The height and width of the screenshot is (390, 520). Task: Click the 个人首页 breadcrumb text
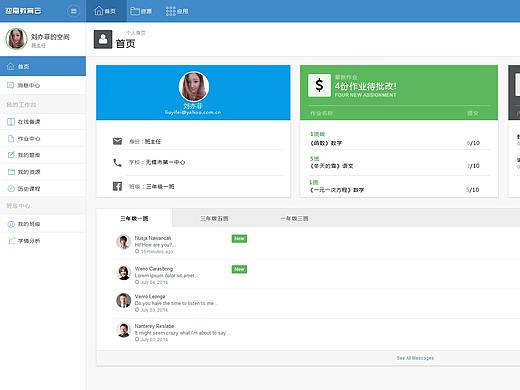[136, 33]
